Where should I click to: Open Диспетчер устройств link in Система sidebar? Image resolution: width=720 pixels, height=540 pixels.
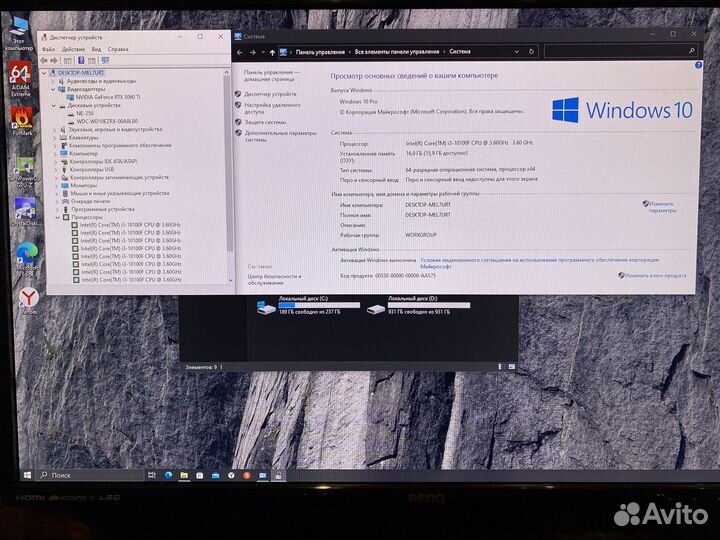270,94
